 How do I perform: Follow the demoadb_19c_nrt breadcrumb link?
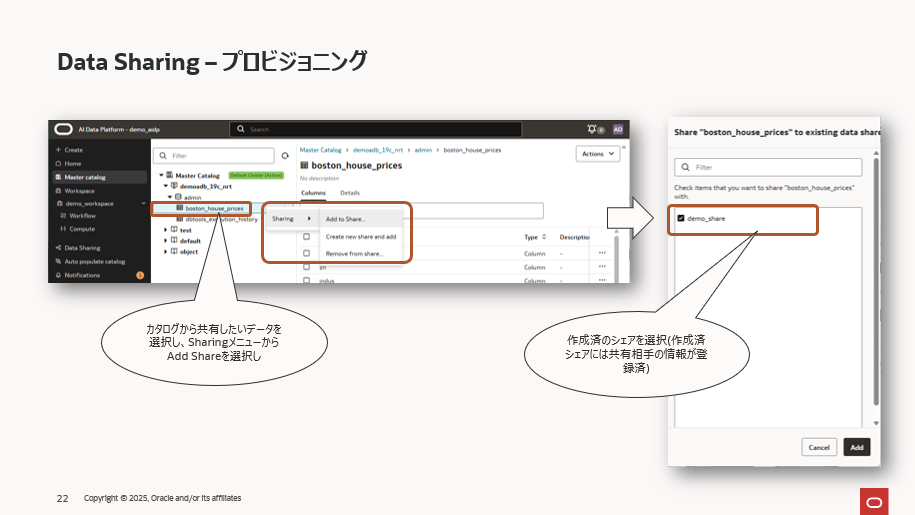[x=378, y=150]
